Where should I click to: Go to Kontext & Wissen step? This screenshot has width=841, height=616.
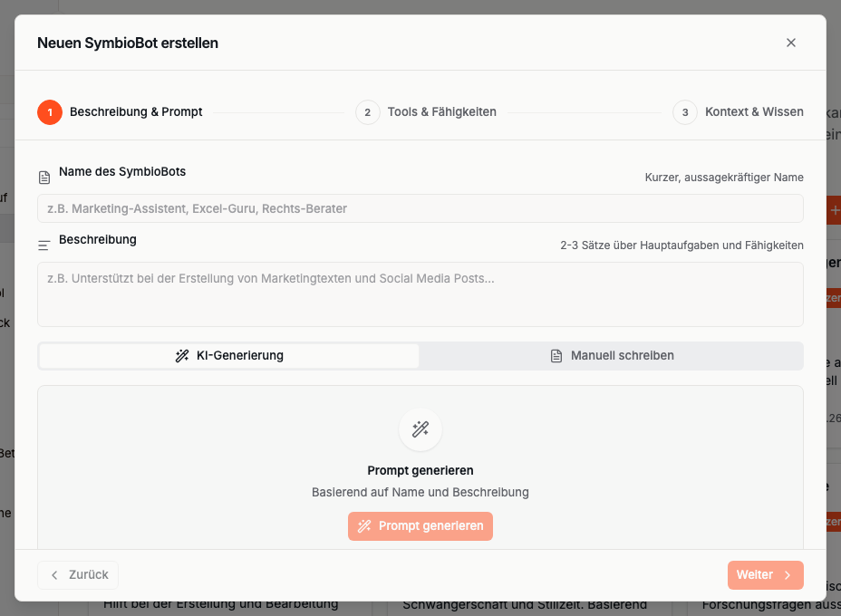pyautogui.click(x=754, y=112)
